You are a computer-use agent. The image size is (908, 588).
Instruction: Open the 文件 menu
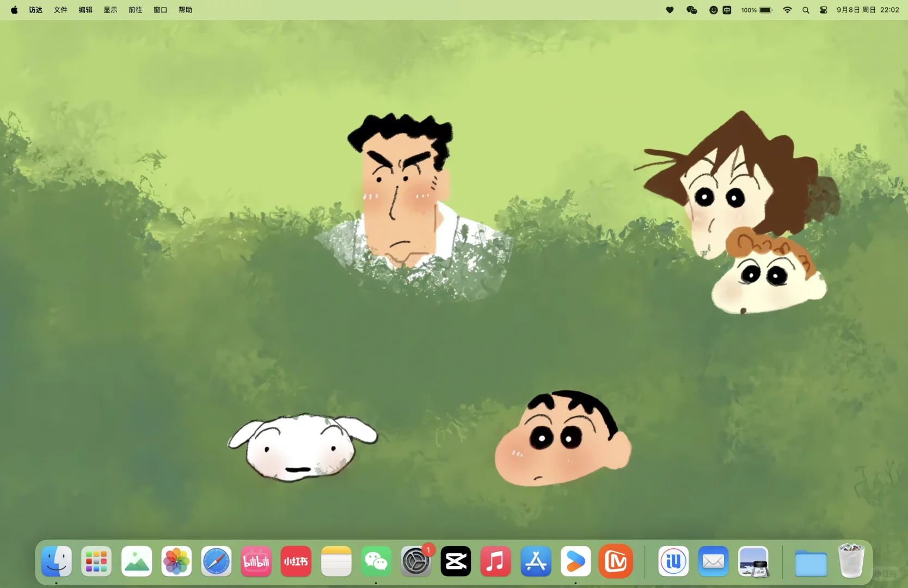60,10
